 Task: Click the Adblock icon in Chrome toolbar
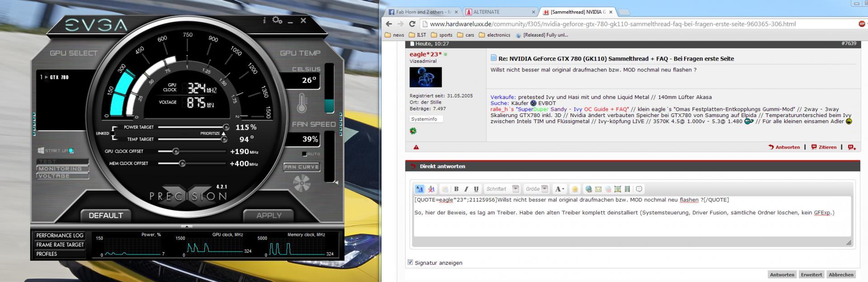click(862, 23)
